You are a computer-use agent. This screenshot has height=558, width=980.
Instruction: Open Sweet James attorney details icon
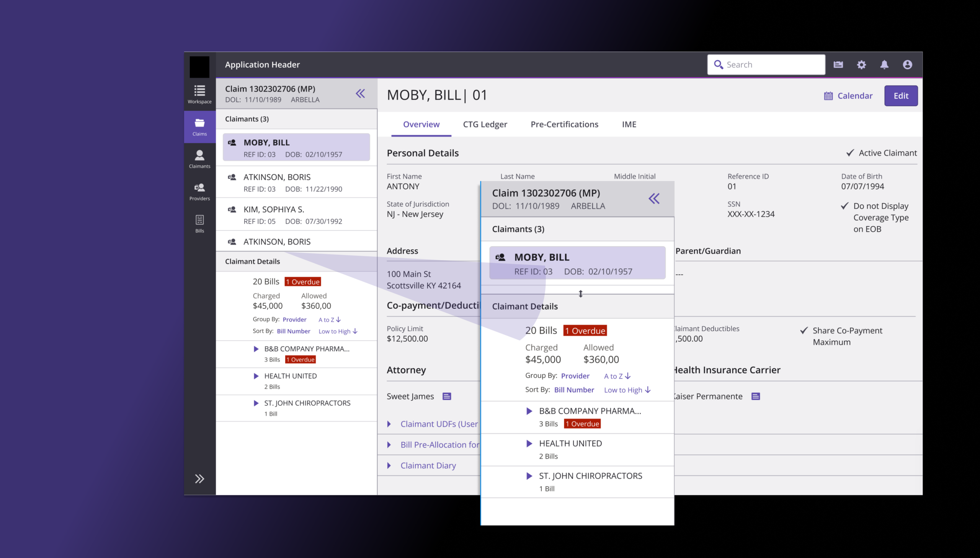pos(446,396)
